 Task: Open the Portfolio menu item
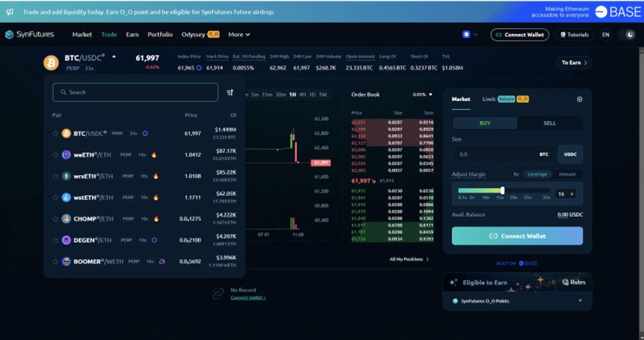[x=160, y=35]
